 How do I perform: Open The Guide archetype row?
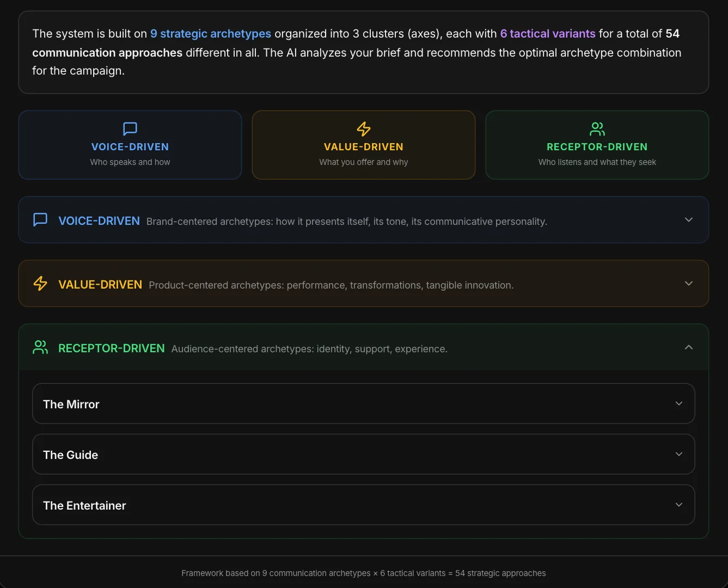coord(364,454)
